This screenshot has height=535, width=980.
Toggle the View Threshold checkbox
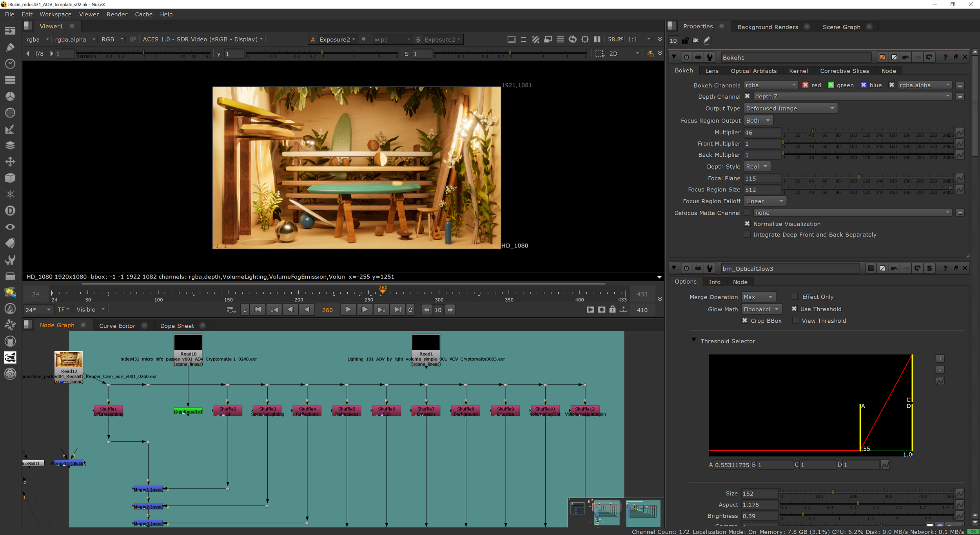pos(795,321)
